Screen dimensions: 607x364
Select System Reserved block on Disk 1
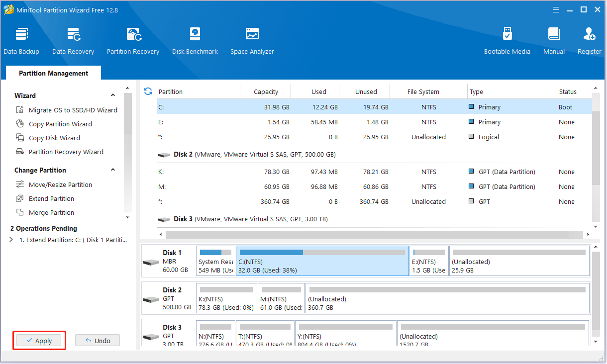tap(215, 261)
